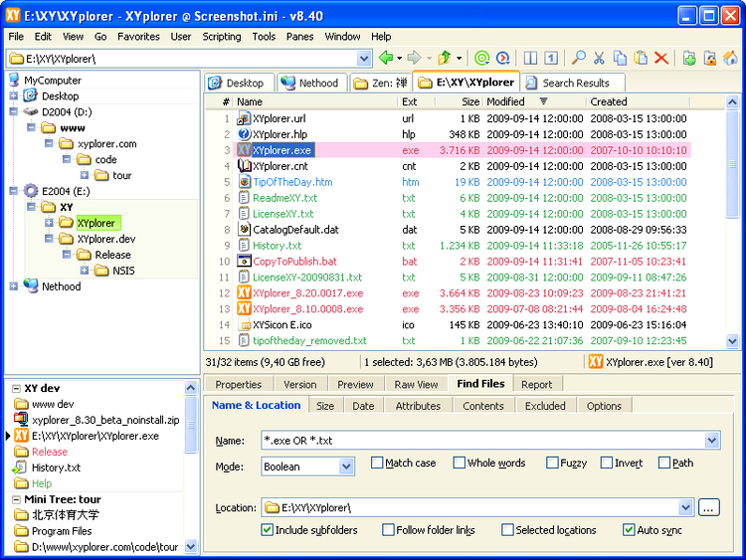Image resolution: width=746 pixels, height=560 pixels.
Task: Open the Raw View info tab
Action: [416, 384]
